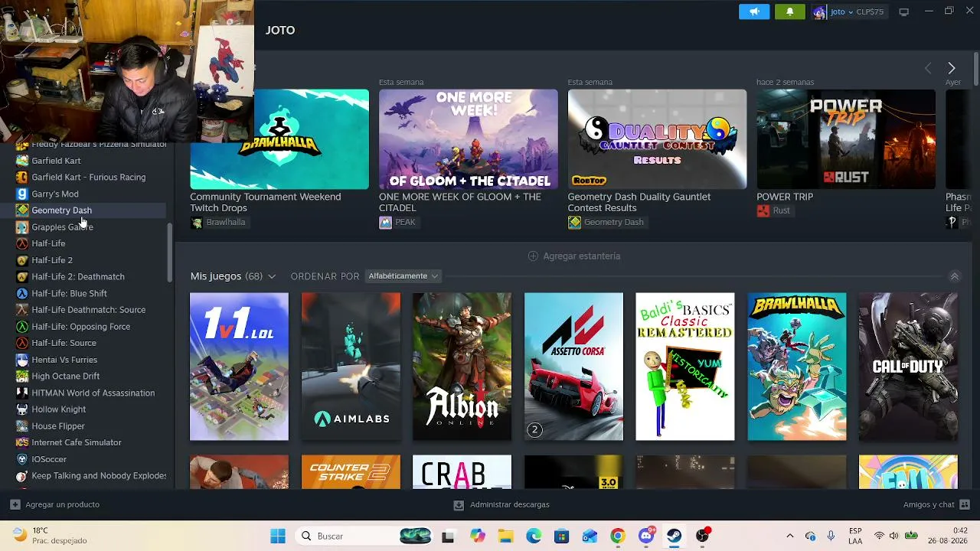Image resolution: width=980 pixels, height=551 pixels.
Task: Open the Call of Duty game cover
Action: [x=908, y=367]
